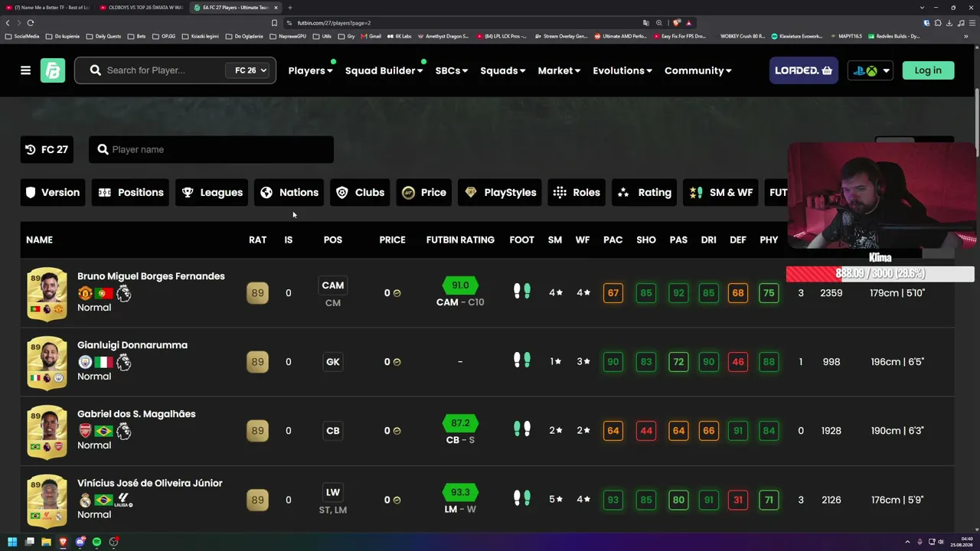Expand the Squad Builder menu
Image resolution: width=980 pixels, height=551 pixels.
[x=384, y=70]
